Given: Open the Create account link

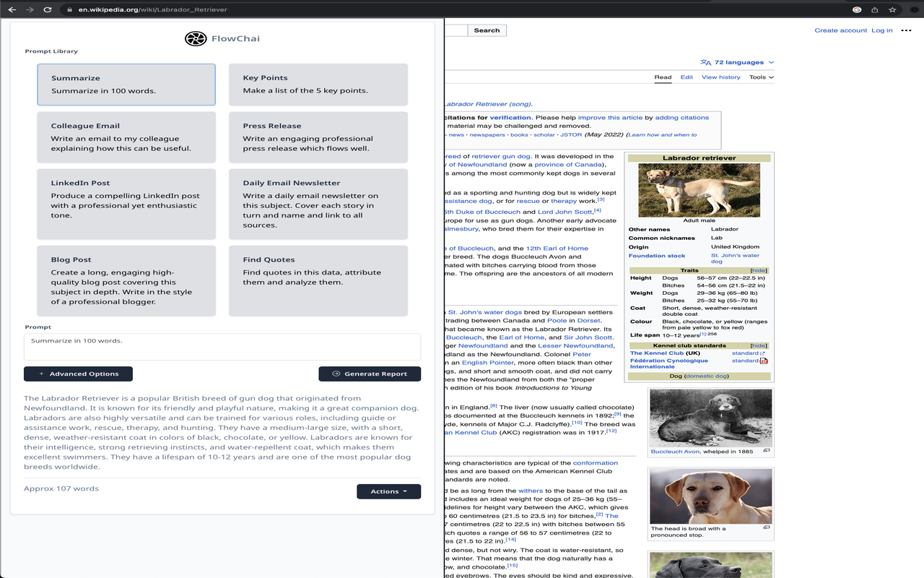Looking at the screenshot, I should click(x=841, y=30).
